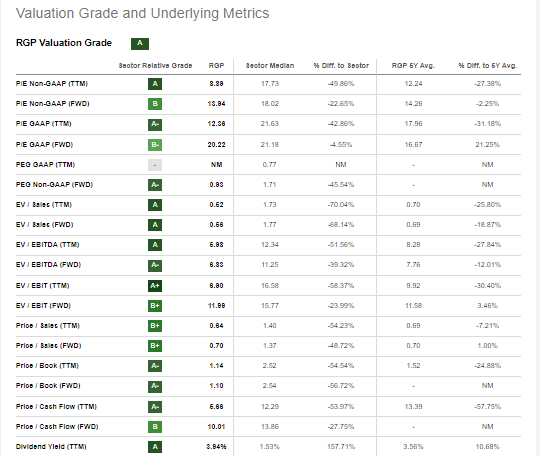Click the RGP column header
The height and width of the screenshot is (456, 540).
point(216,65)
